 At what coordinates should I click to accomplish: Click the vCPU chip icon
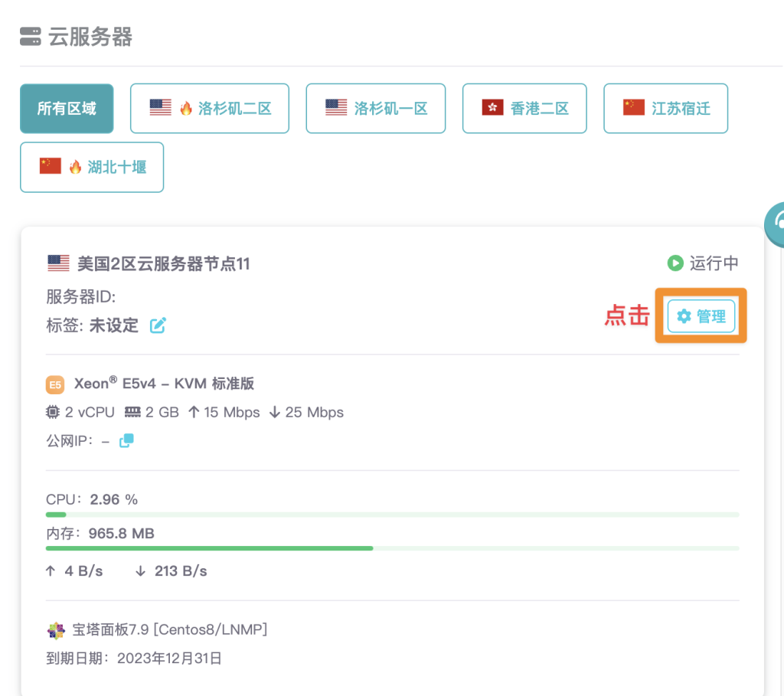(53, 412)
